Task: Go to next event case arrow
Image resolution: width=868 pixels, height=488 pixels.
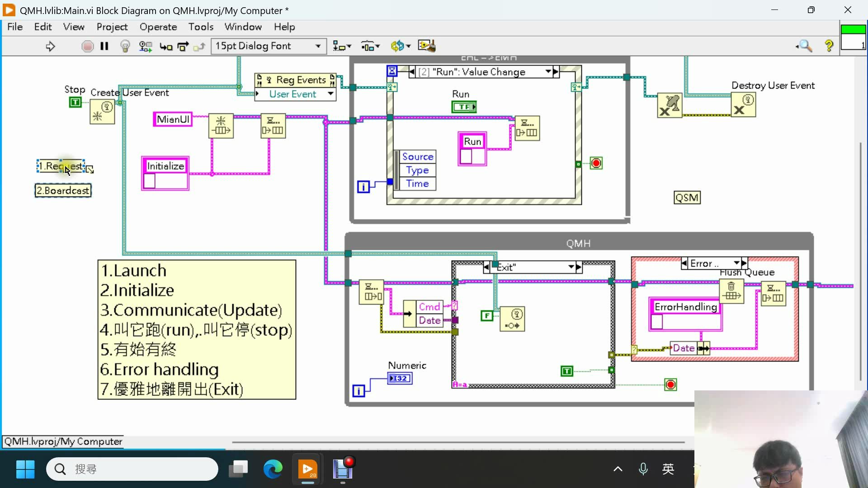Action: [x=556, y=72]
